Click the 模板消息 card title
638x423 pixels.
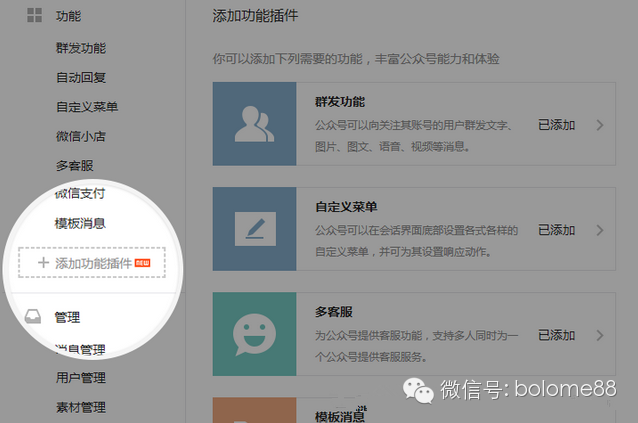point(340,416)
